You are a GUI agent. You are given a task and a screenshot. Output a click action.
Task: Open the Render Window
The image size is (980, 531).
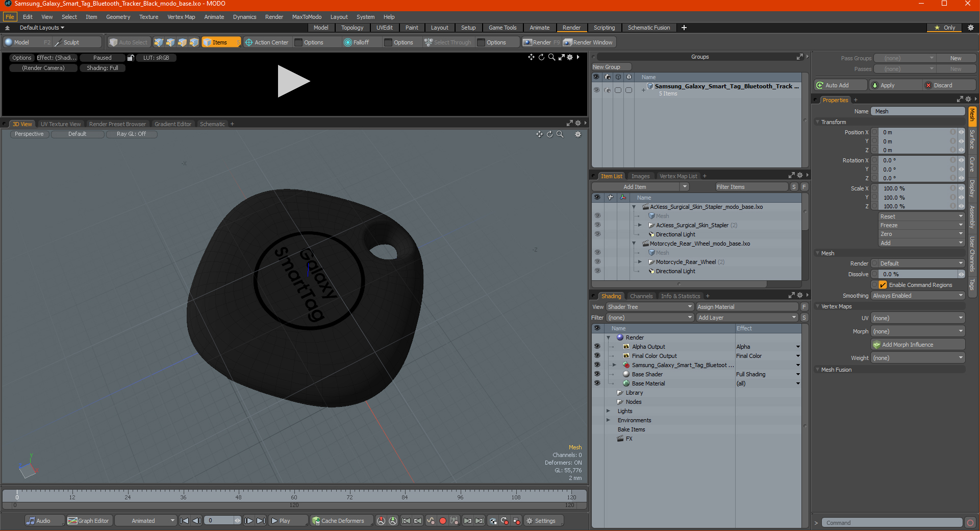[x=588, y=42]
